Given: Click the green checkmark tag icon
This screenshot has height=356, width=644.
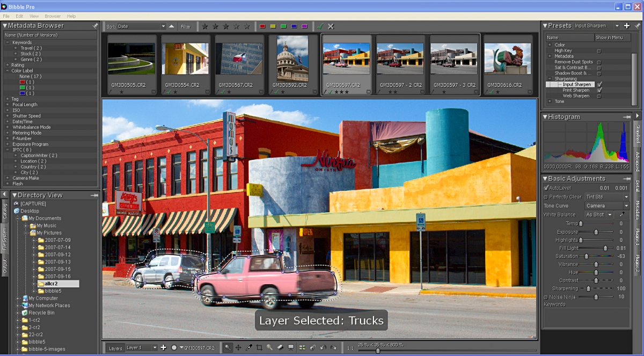Looking at the screenshot, I should [320, 26].
